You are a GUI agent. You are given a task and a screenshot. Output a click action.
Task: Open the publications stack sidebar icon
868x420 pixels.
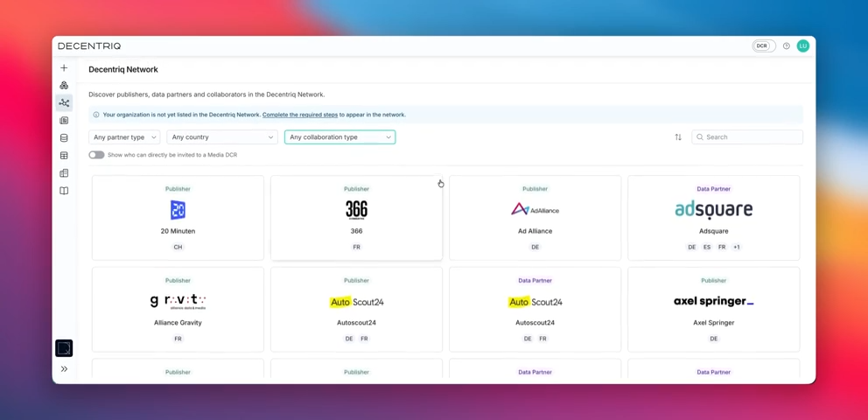64,120
